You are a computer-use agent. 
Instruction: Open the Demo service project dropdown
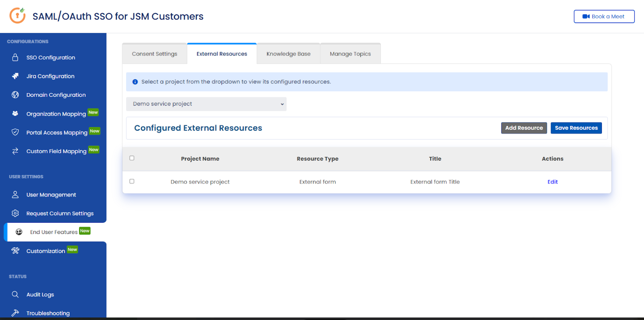[206, 104]
